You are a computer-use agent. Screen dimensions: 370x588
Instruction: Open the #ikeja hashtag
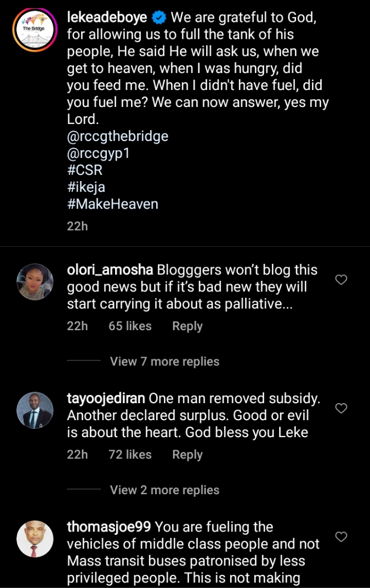86,187
